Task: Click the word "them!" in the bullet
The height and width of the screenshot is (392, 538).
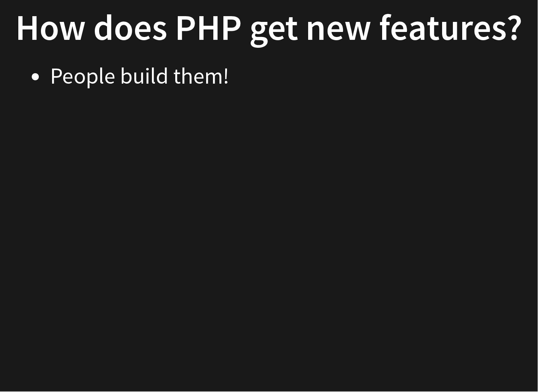Action: (x=201, y=76)
